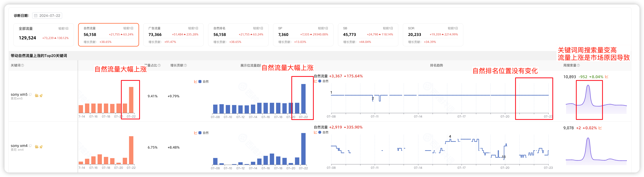Click 带动自然流量上涨的Top20关键词 section title
This screenshot has width=644, height=177.
pyautogui.click(x=39, y=56)
